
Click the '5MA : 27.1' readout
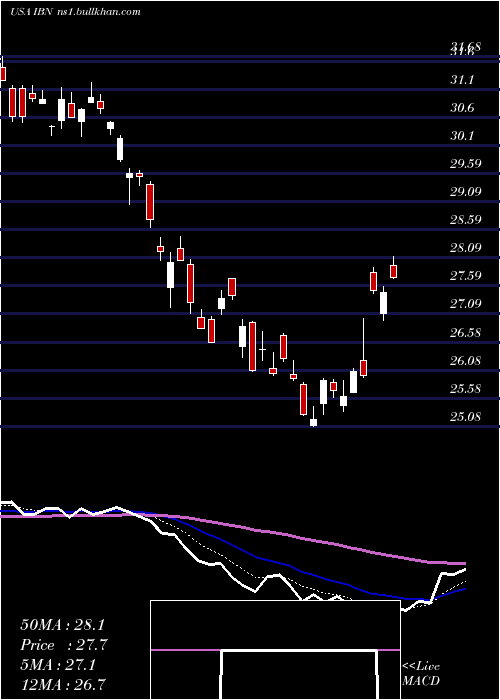[x=58, y=665]
